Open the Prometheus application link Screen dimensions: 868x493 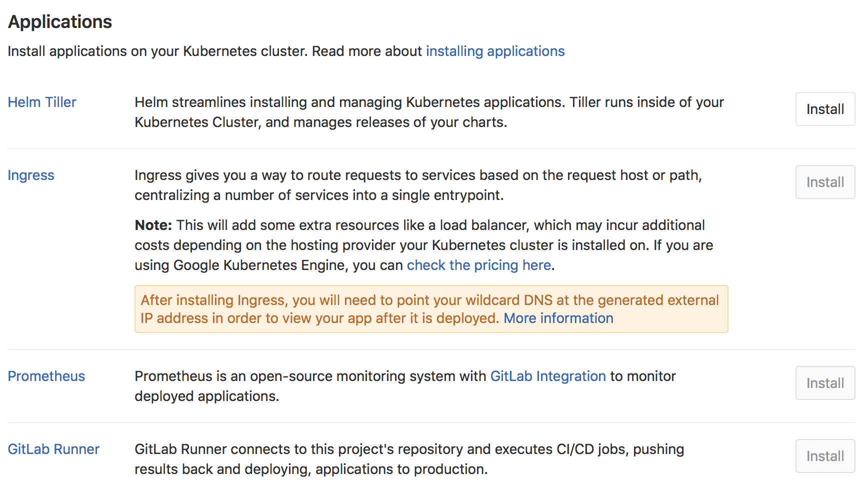point(46,376)
